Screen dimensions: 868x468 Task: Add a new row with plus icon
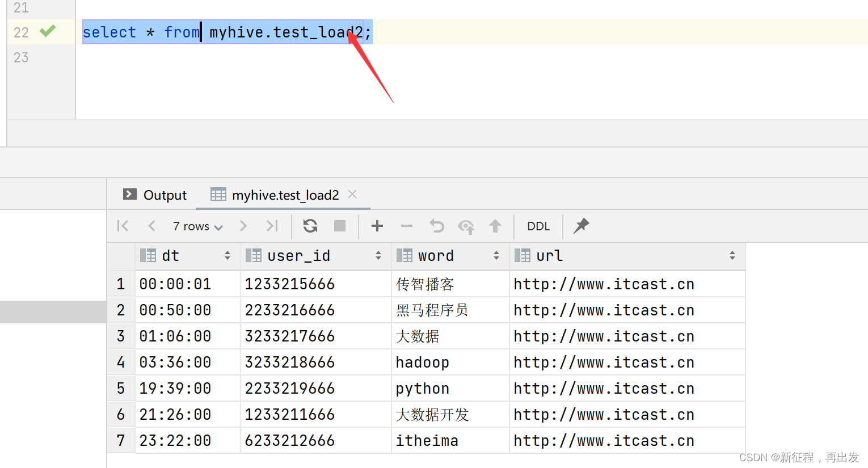click(x=377, y=226)
